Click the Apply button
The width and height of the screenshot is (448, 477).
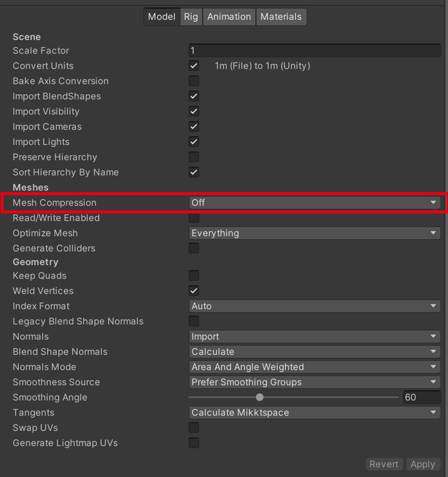click(x=422, y=464)
